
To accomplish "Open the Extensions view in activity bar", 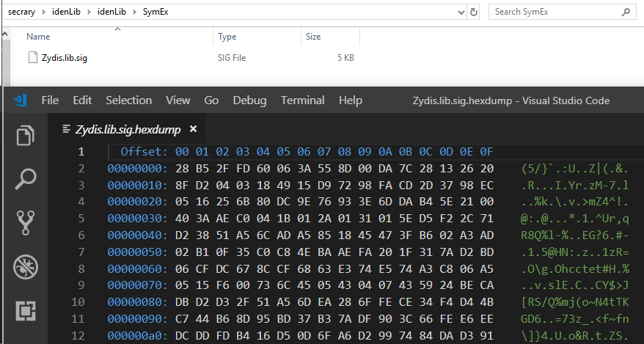I will point(26,310).
